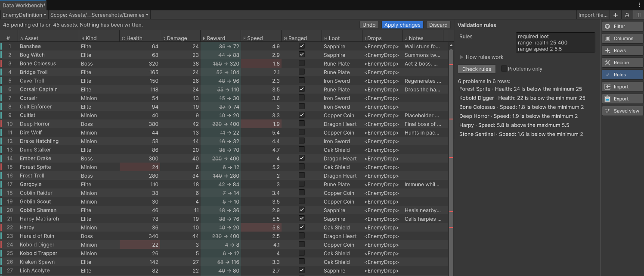Click the Undo button

pos(369,25)
